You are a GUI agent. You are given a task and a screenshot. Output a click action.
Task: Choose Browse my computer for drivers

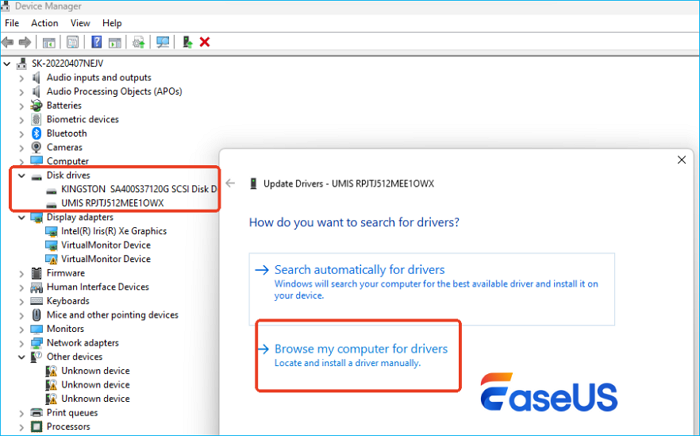[x=360, y=349]
